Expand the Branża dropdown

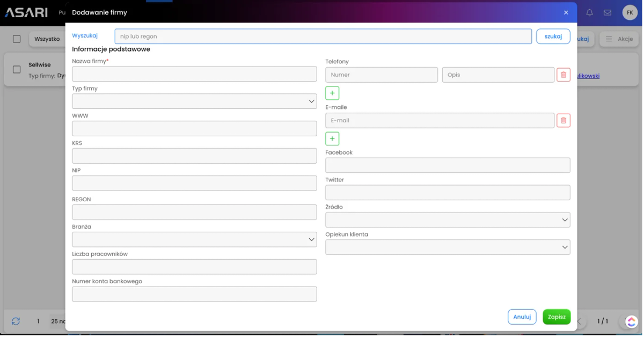194,239
